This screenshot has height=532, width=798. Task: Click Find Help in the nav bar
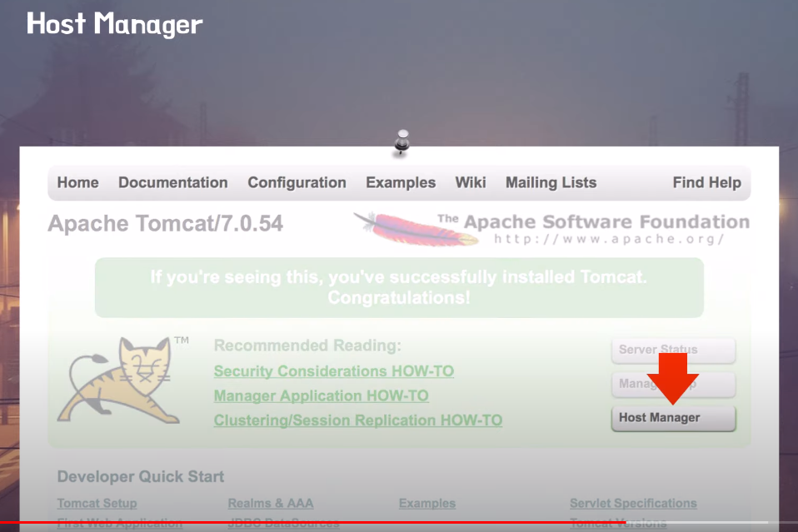[x=707, y=182]
